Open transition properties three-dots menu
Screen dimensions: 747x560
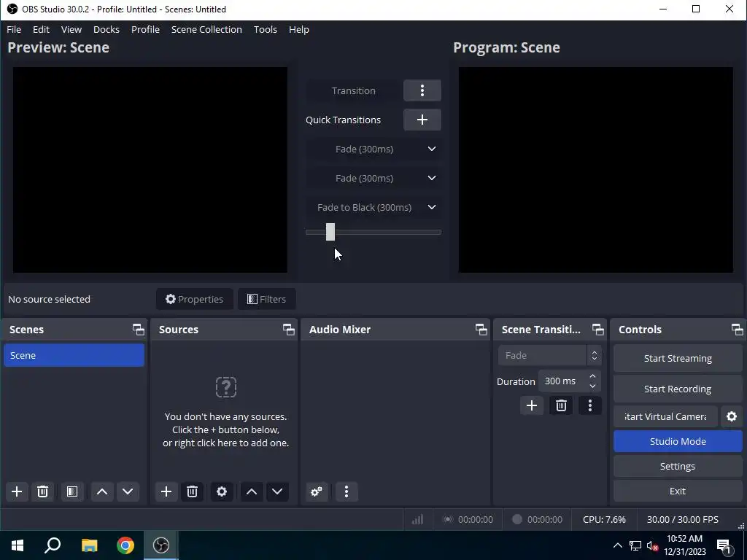[x=590, y=405]
